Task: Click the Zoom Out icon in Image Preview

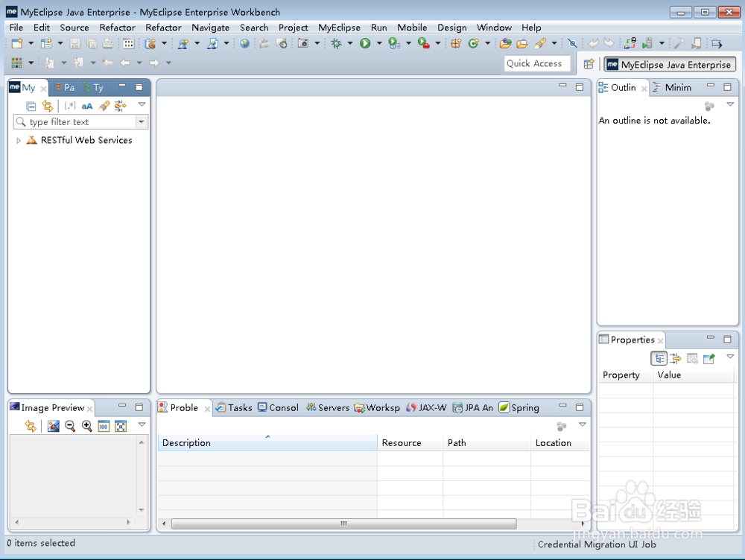Action: 70,426
